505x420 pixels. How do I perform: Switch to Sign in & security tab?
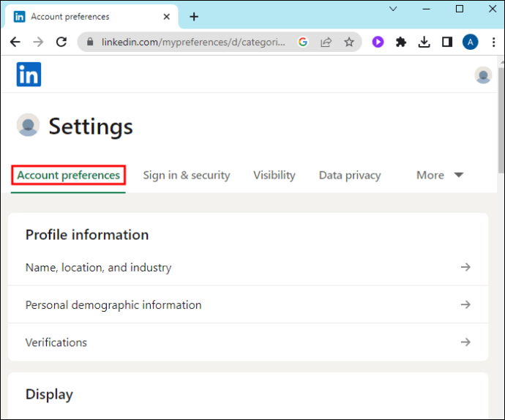point(187,175)
